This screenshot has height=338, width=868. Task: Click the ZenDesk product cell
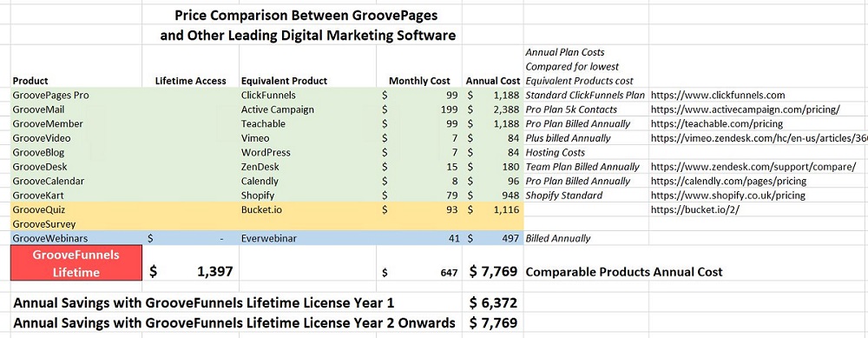307,167
